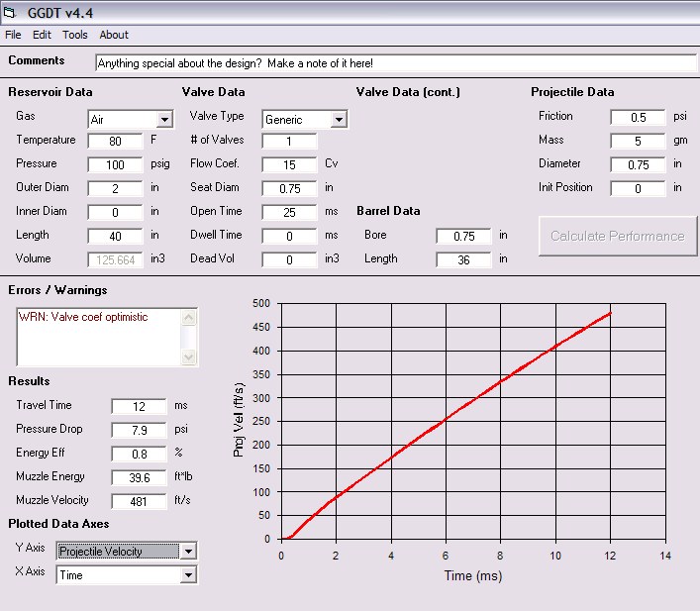700x611 pixels.
Task: Click the projectile Mass input field
Action: [639, 141]
